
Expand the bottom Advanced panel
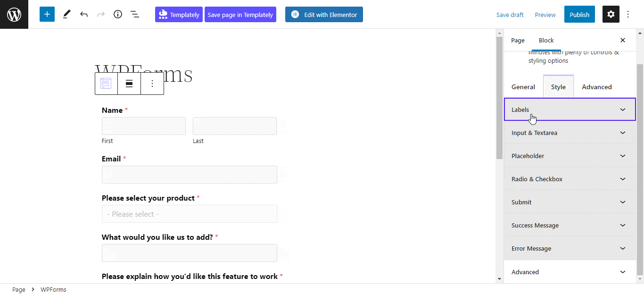click(x=570, y=272)
